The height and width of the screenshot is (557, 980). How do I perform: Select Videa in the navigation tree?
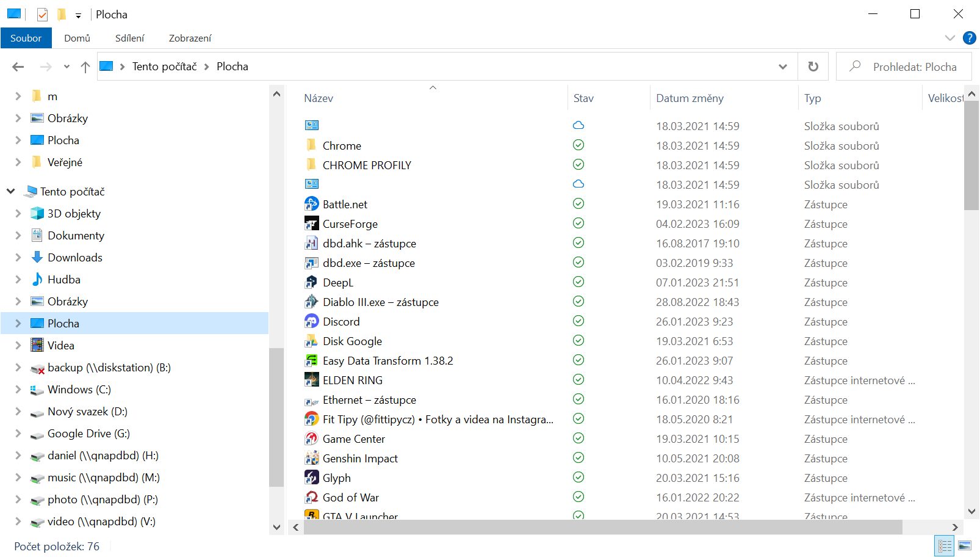point(61,345)
